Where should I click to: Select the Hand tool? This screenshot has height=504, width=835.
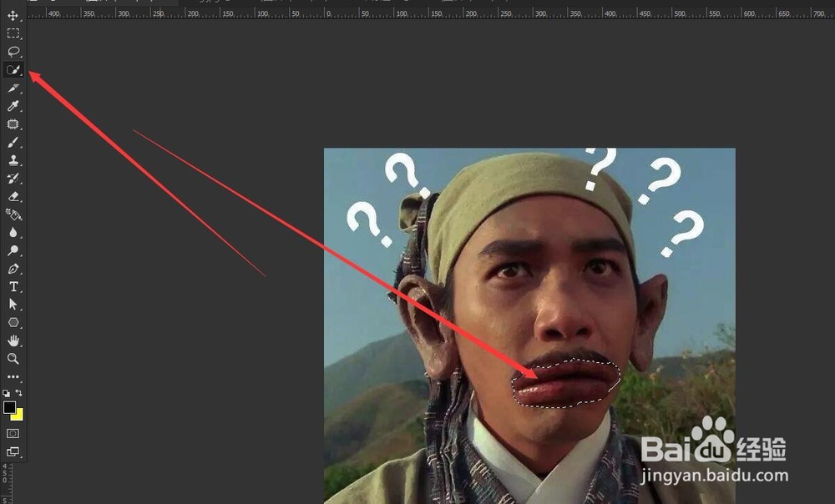pyautogui.click(x=13, y=340)
